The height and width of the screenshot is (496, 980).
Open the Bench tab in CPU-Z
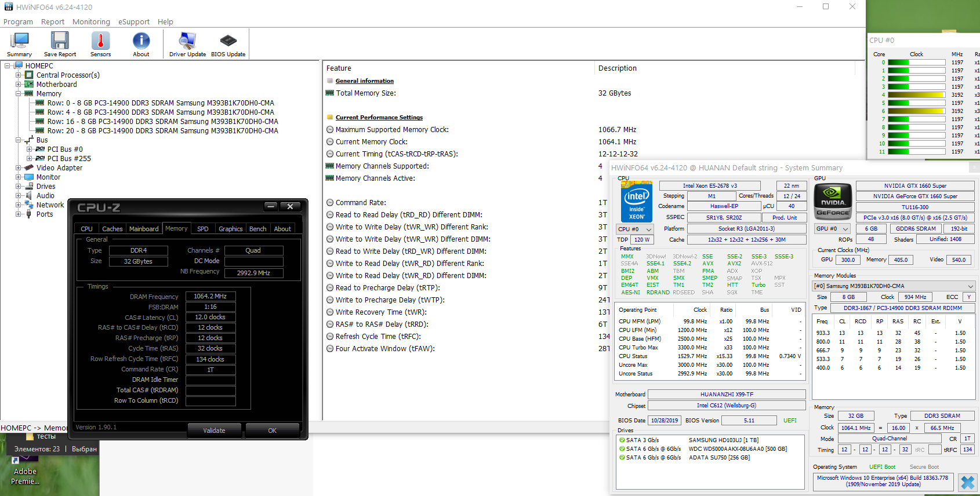(257, 229)
